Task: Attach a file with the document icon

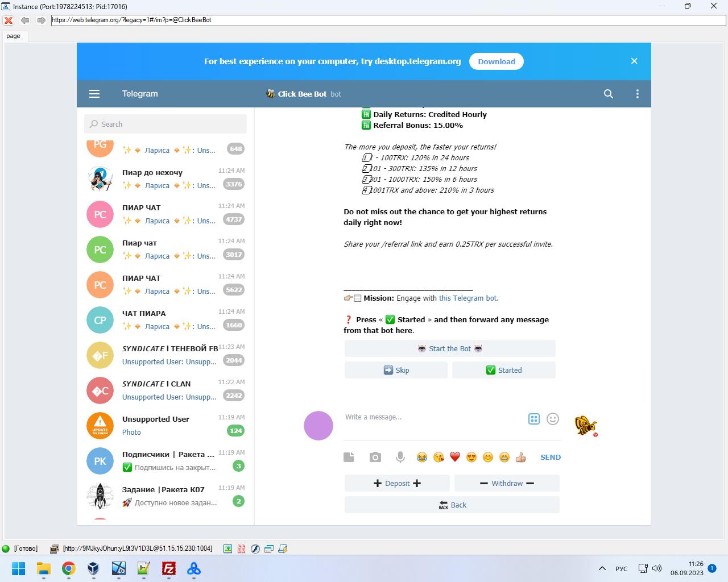Action: coord(349,457)
